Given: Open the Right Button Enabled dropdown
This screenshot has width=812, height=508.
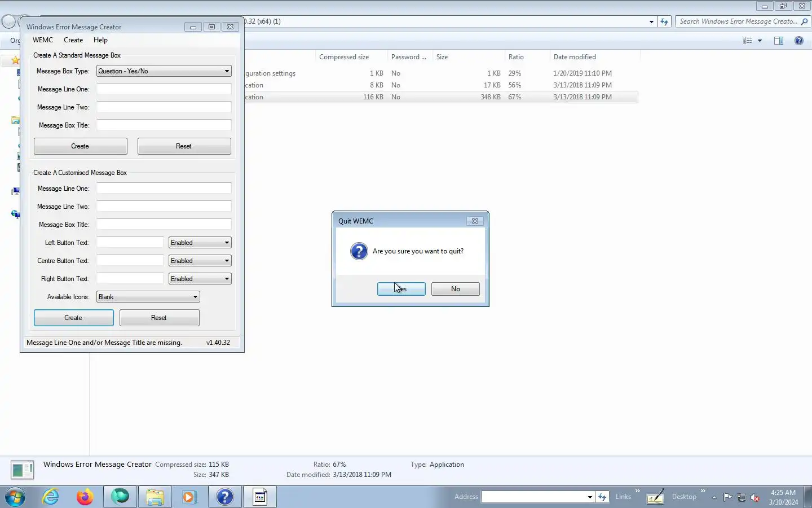Looking at the screenshot, I should click(200, 279).
